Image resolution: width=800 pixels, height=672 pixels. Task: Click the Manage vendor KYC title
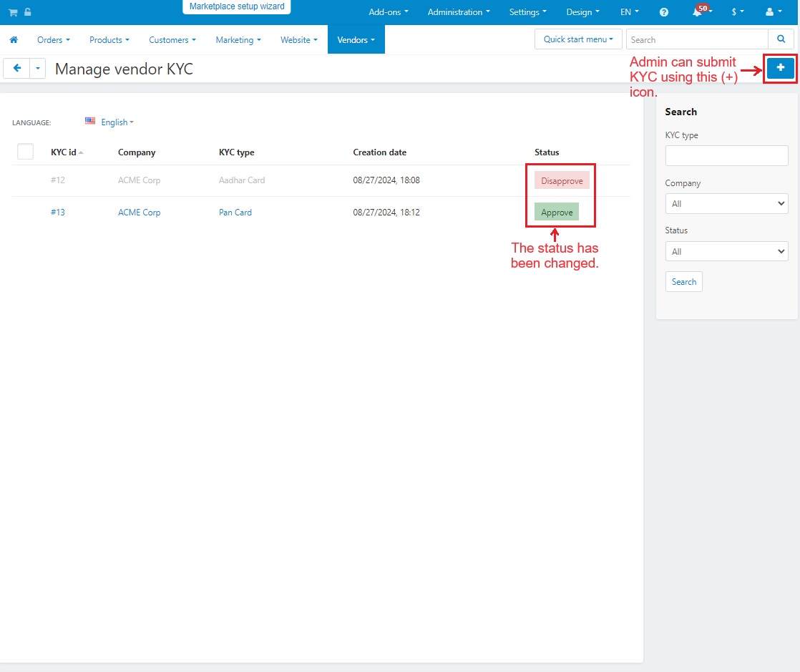(124, 69)
